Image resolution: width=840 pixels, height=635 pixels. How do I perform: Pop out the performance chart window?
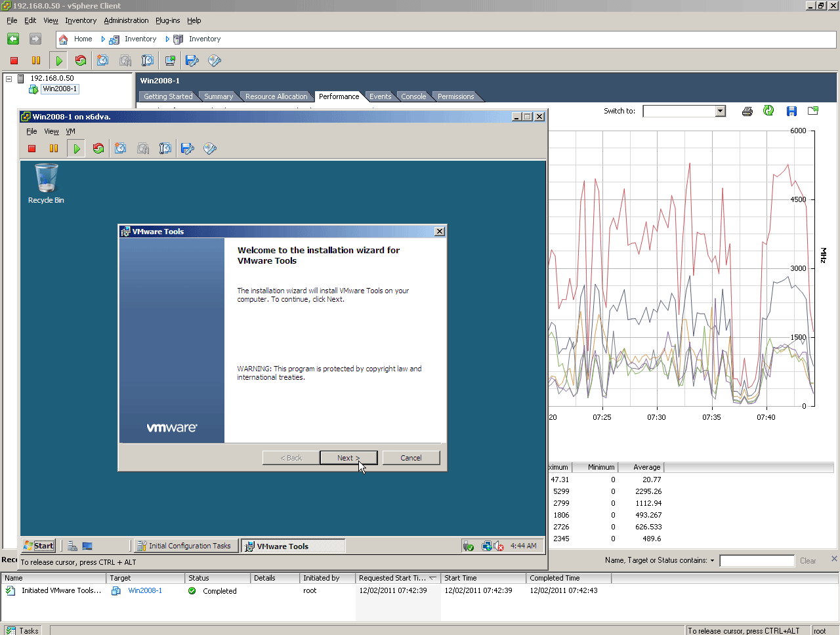click(x=813, y=111)
